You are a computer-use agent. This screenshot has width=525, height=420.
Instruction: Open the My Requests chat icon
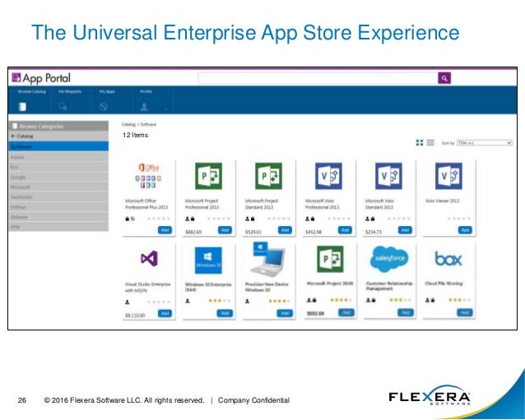63,107
